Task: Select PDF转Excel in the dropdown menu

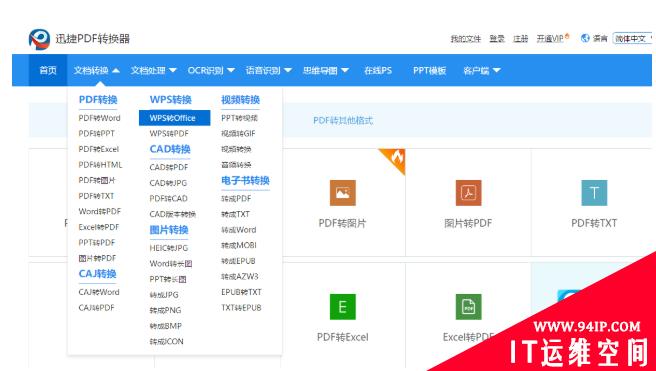Action: (98, 149)
